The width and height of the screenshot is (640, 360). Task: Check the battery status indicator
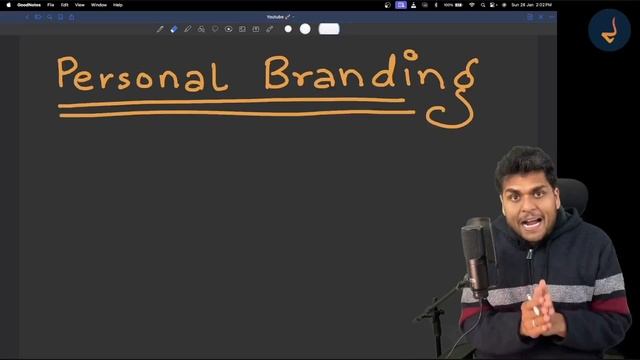(x=453, y=5)
